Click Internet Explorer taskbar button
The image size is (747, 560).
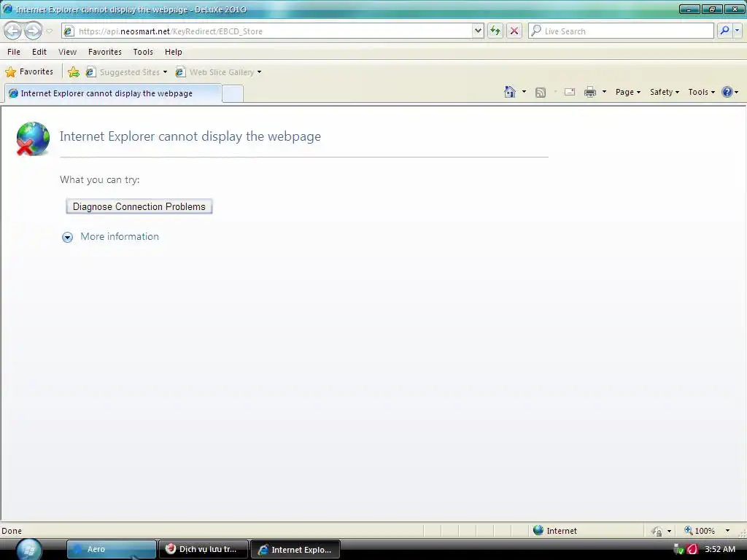click(295, 550)
